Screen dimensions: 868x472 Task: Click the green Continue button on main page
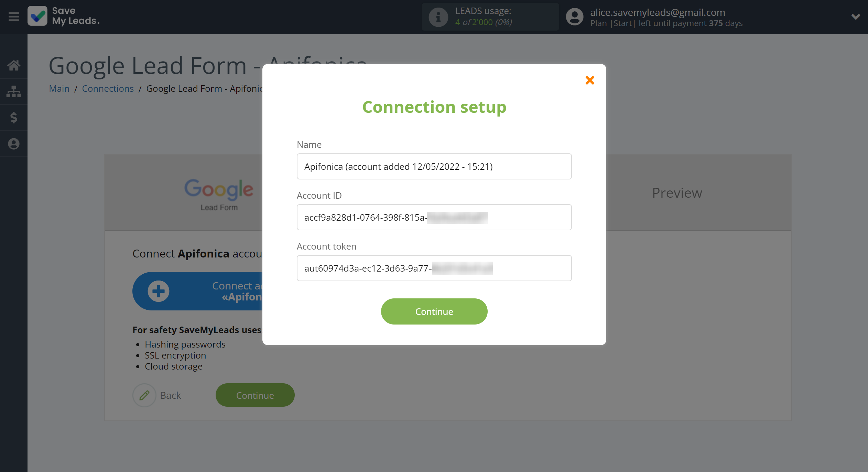click(254, 395)
